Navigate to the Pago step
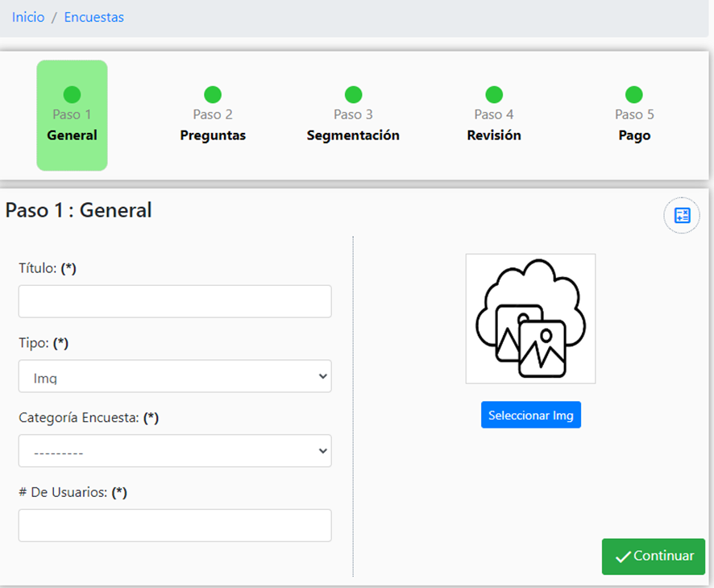 (634, 135)
